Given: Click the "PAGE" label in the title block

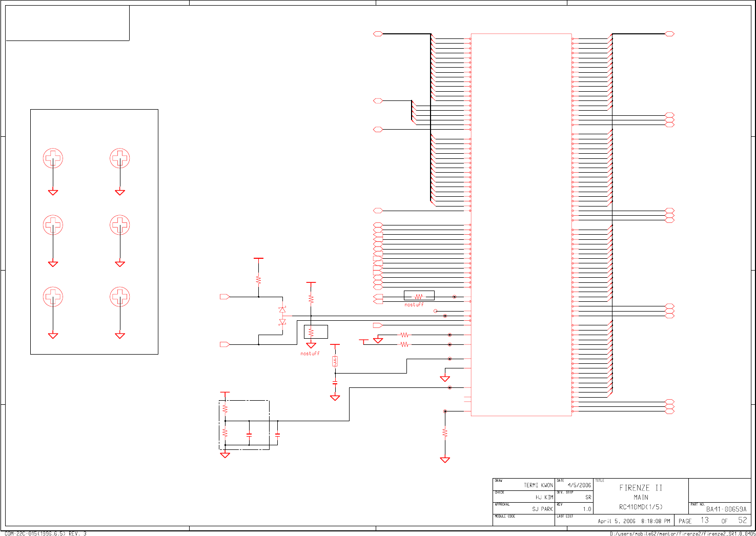Looking at the screenshot, I should (x=685, y=521).
